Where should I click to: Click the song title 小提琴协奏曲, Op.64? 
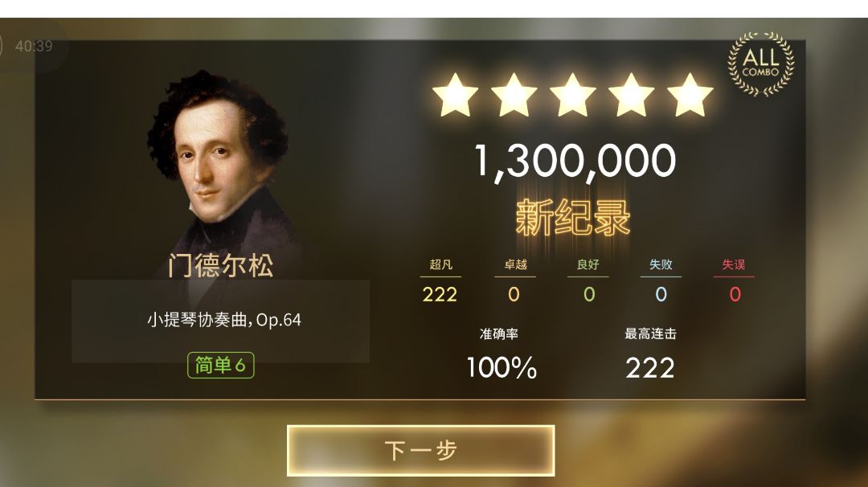click(224, 320)
